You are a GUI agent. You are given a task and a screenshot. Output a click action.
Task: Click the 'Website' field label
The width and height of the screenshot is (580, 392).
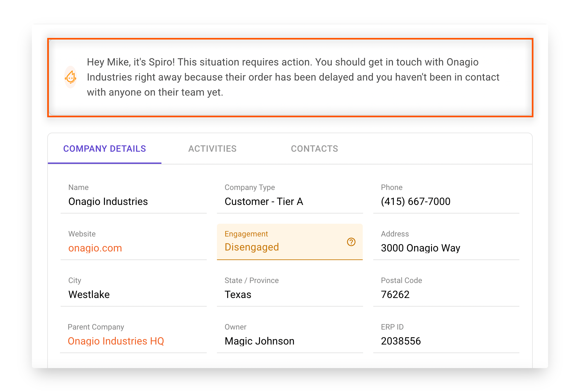(x=82, y=234)
